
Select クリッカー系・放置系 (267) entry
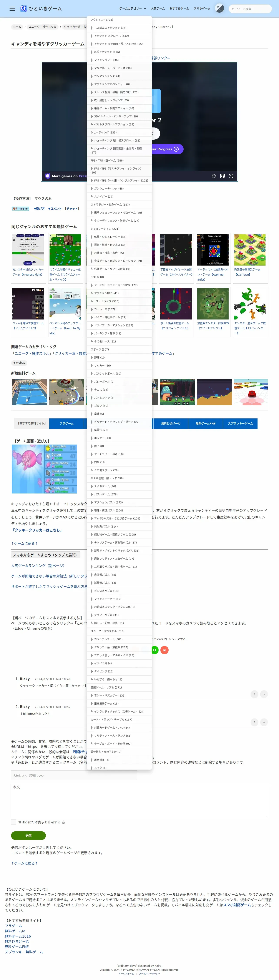[x=119, y=647]
